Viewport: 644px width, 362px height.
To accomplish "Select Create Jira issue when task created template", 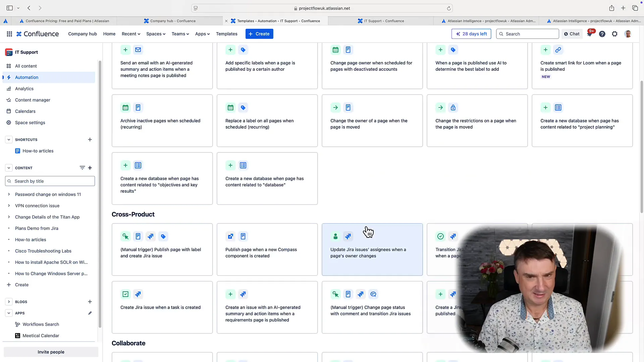I will tap(162, 307).
